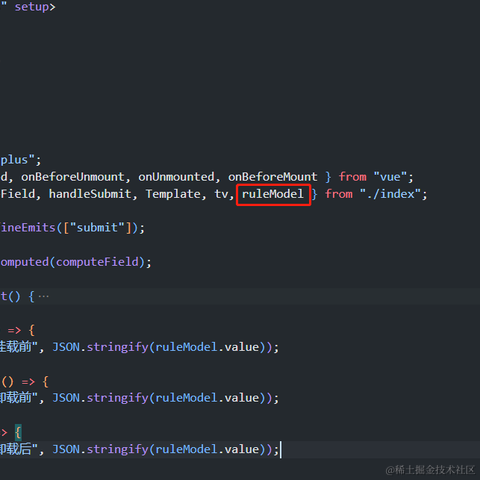The height and width of the screenshot is (480, 480).
Task: Select the "vue" module string
Action: (x=390, y=177)
